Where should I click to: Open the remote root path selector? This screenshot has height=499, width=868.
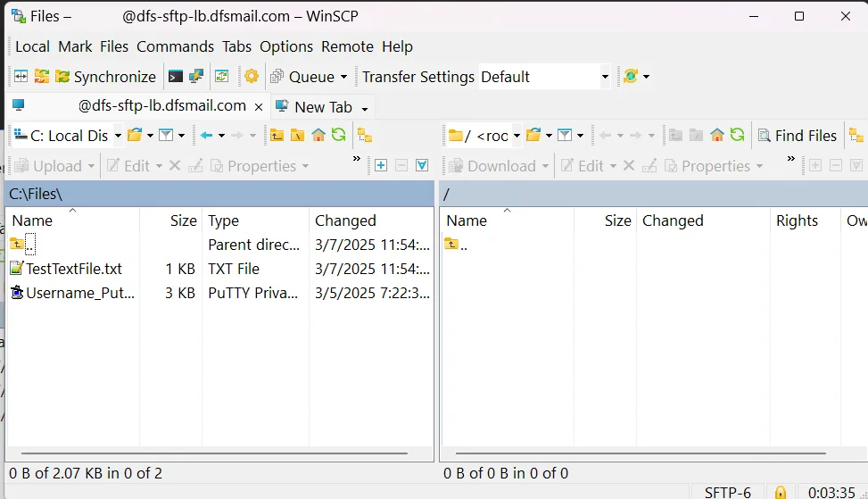(484, 136)
